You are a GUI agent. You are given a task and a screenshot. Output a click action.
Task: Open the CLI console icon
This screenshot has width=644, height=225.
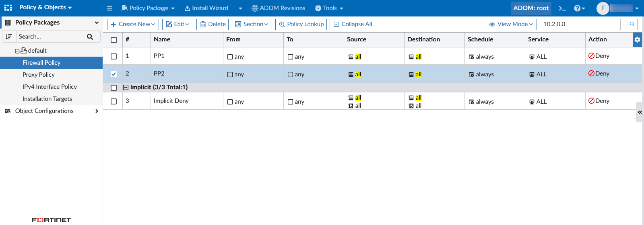point(562,8)
